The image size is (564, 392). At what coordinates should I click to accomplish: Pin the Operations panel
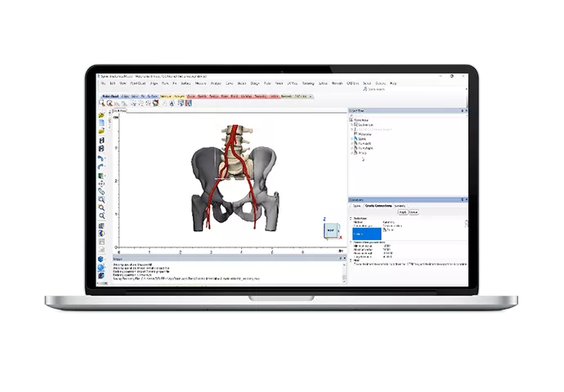point(462,200)
